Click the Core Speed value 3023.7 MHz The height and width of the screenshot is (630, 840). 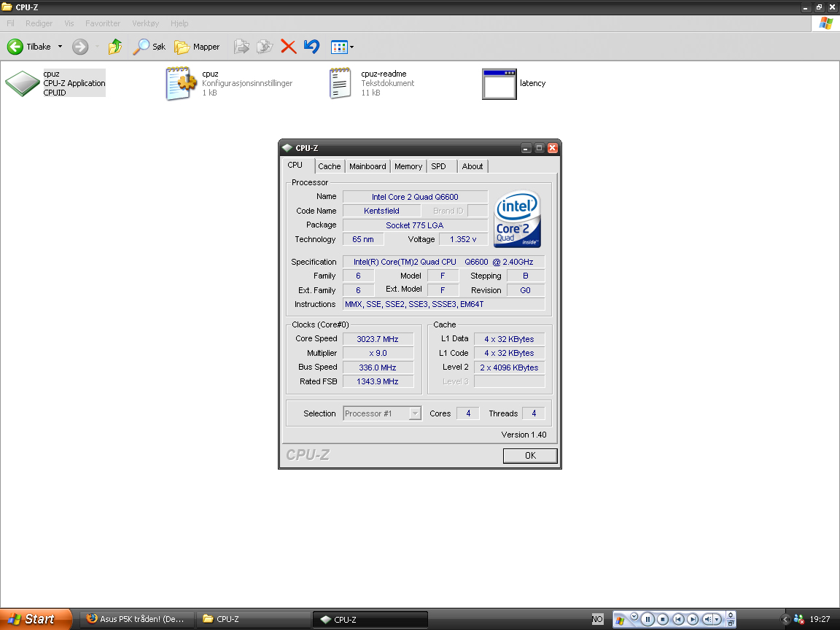point(378,339)
